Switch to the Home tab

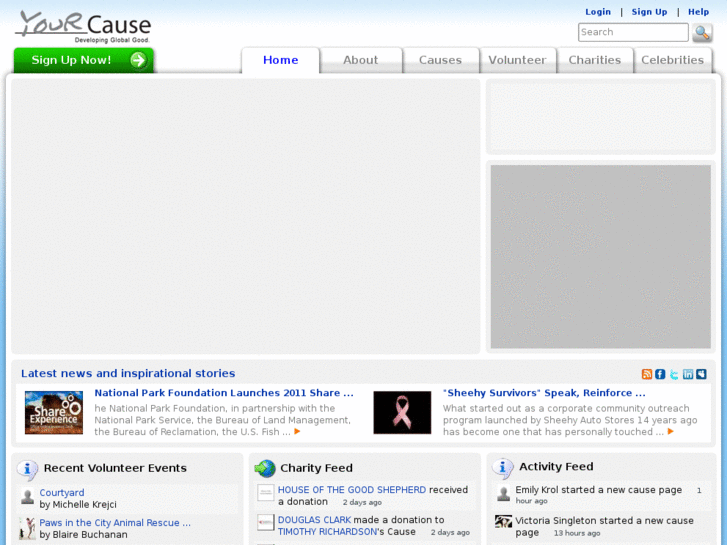pyautogui.click(x=281, y=60)
